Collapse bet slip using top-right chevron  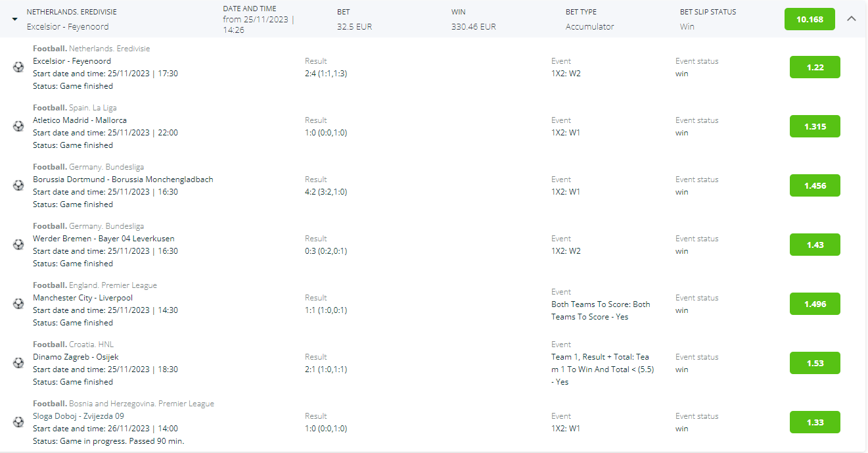[x=852, y=19]
